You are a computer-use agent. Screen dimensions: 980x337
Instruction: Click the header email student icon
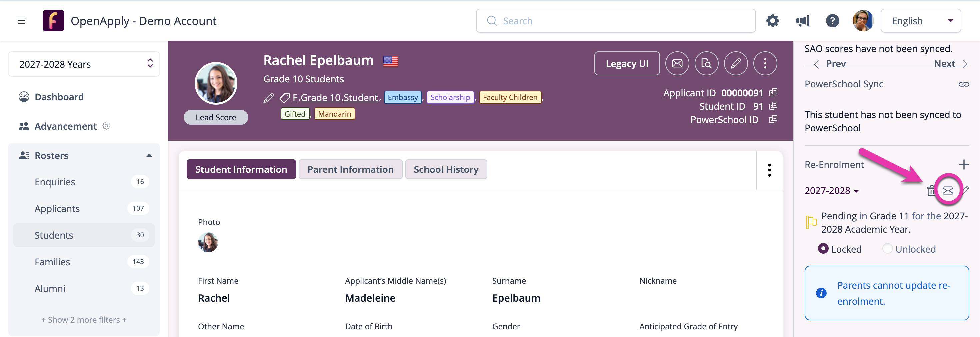677,63
